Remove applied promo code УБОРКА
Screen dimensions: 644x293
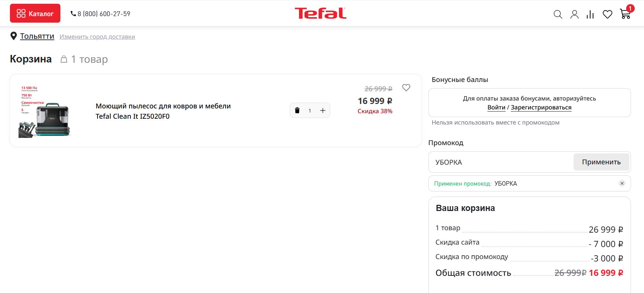pyautogui.click(x=622, y=183)
